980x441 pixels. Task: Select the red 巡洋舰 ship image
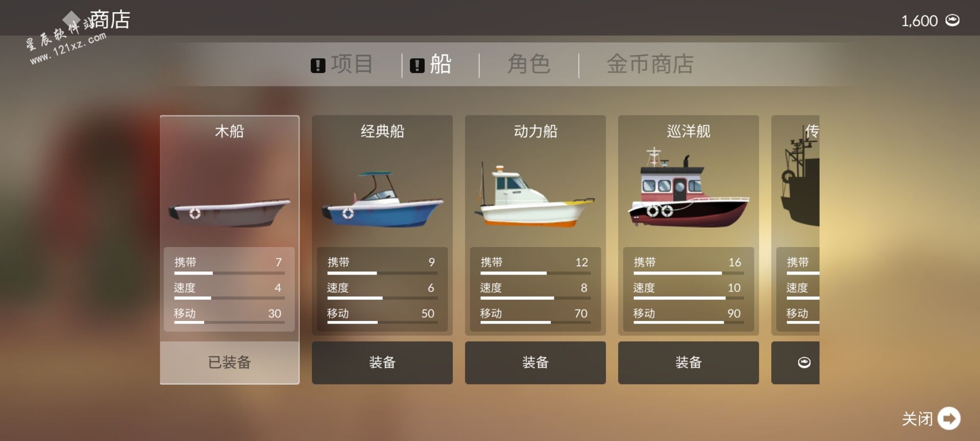tap(689, 188)
